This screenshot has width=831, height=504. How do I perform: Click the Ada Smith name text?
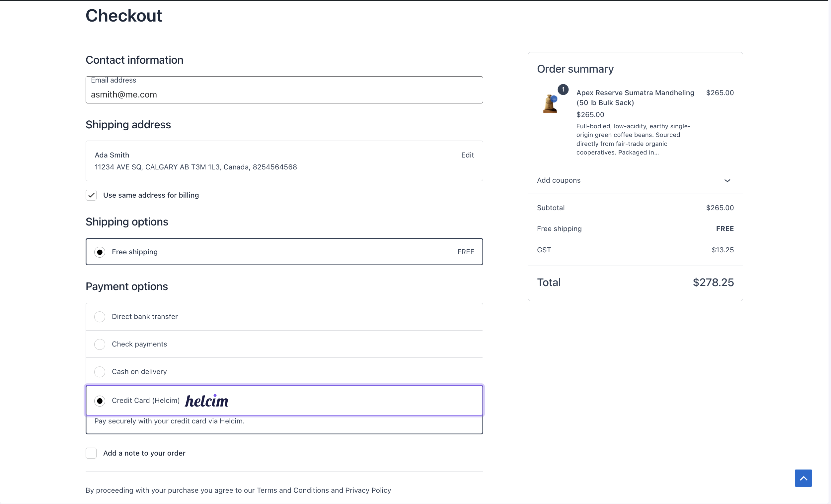coord(112,155)
